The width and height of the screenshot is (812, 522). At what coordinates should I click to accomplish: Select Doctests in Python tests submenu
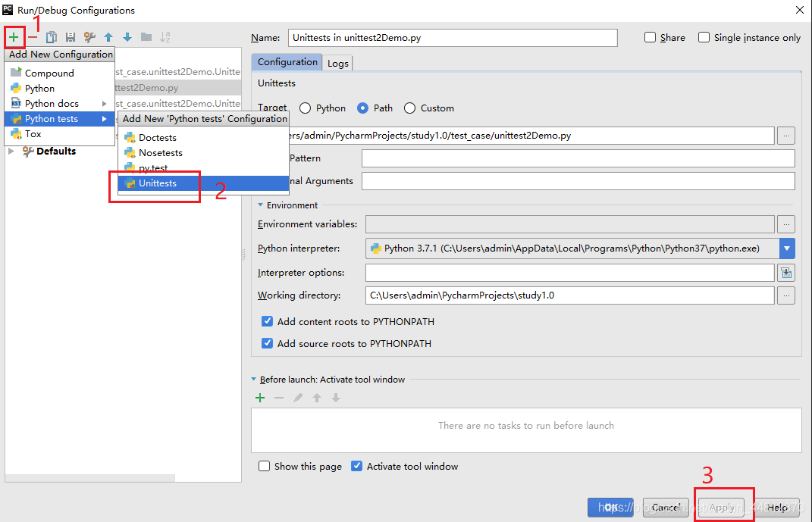tap(203, 138)
